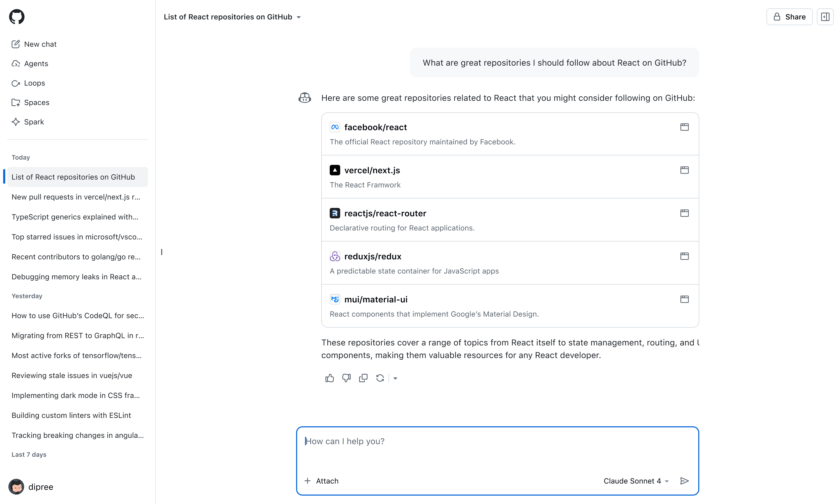Open facebook/react repository link
Image resolution: width=840 pixels, height=504 pixels.
coord(376,127)
